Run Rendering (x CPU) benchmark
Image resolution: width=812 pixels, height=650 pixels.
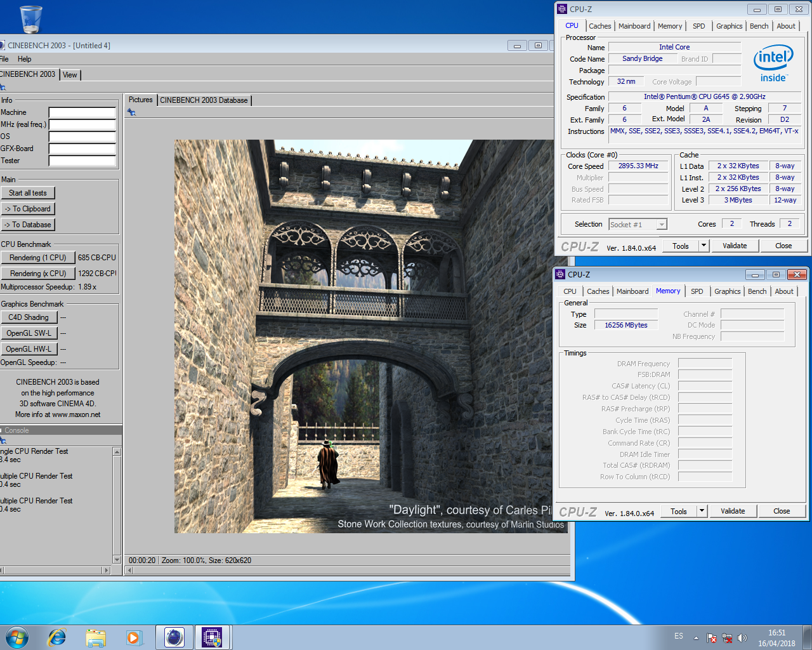[38, 274]
